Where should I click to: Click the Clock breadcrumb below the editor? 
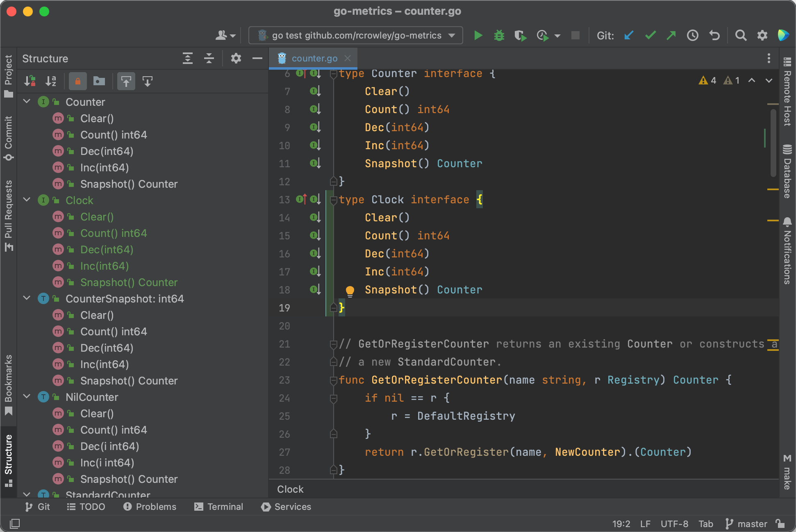coord(290,489)
